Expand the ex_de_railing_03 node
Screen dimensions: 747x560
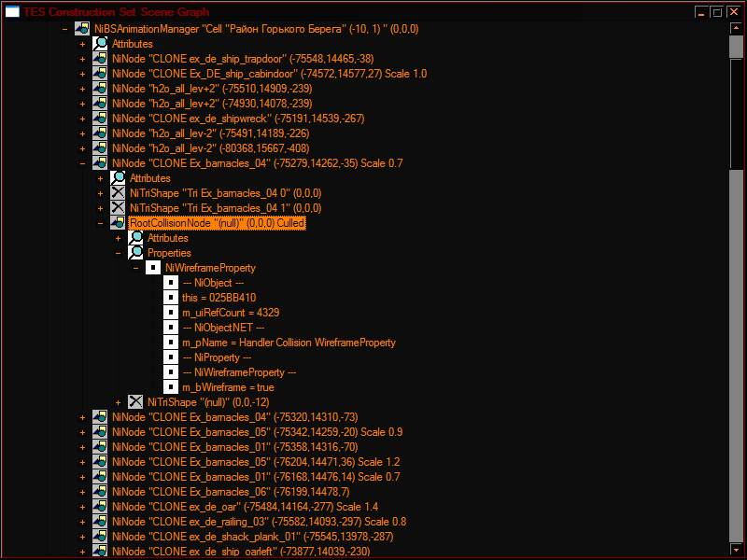(x=83, y=522)
